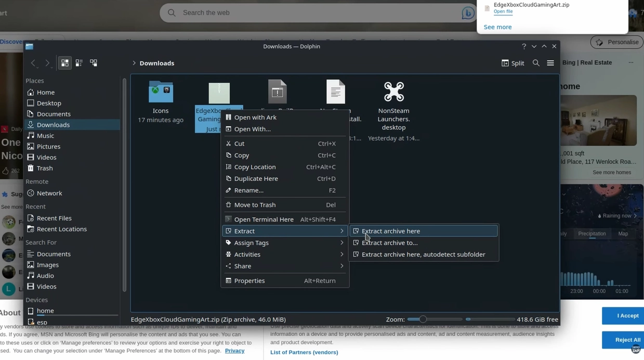
Task: Adjust the Zoom slider in status bar
Action: click(x=423, y=319)
